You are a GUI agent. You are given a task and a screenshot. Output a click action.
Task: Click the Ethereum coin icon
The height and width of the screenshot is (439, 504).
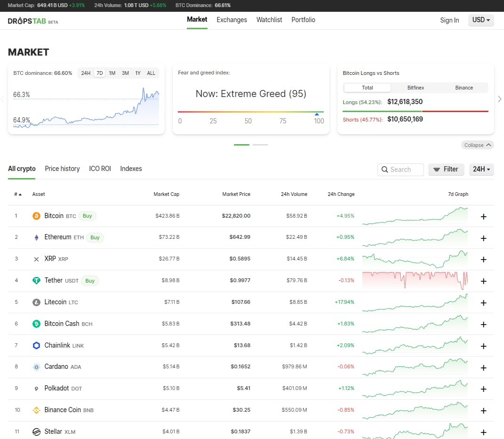[36, 237]
